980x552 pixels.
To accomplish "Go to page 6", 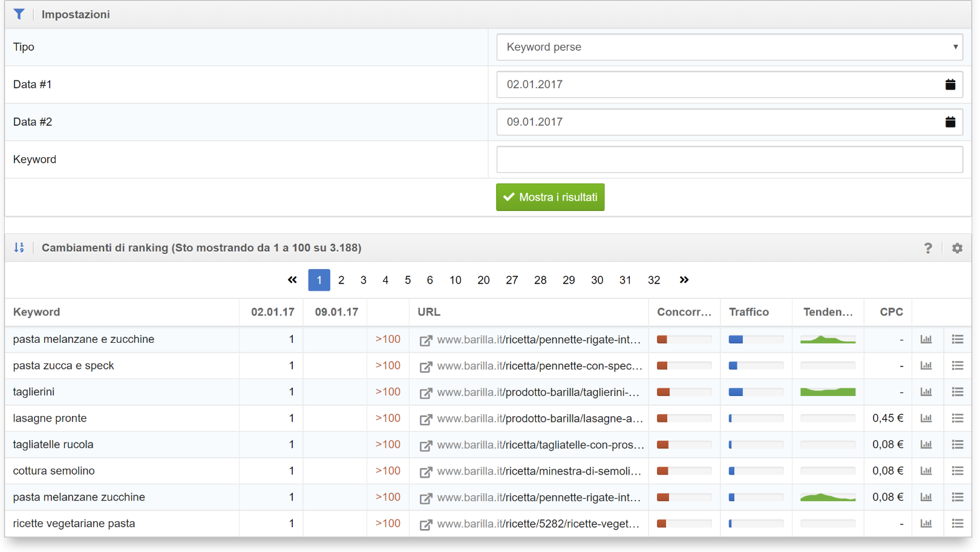I will [x=430, y=280].
